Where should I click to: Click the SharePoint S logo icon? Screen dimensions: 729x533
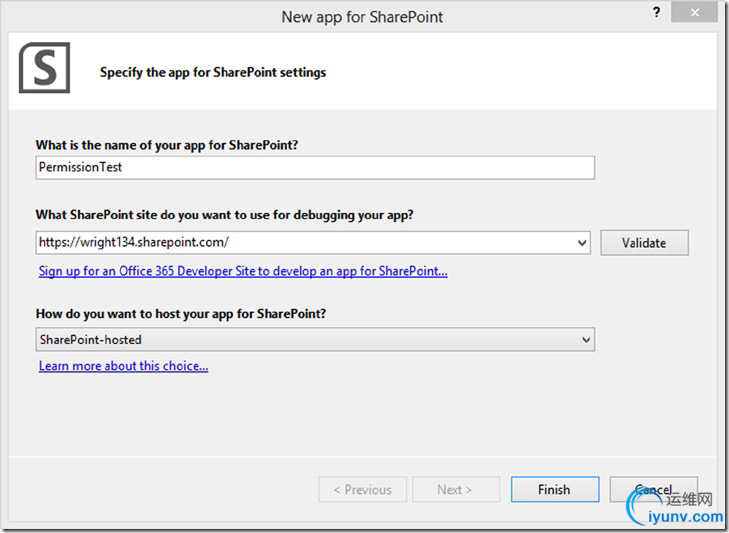coord(45,68)
